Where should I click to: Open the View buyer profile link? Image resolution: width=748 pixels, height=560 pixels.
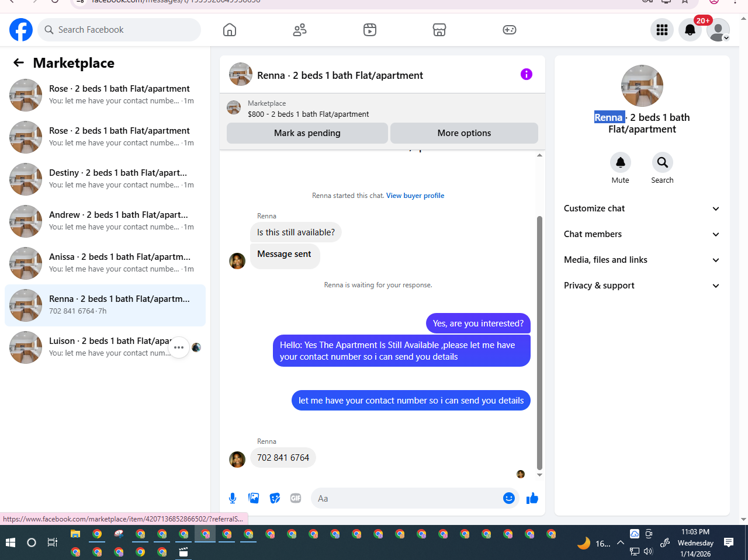tap(415, 196)
